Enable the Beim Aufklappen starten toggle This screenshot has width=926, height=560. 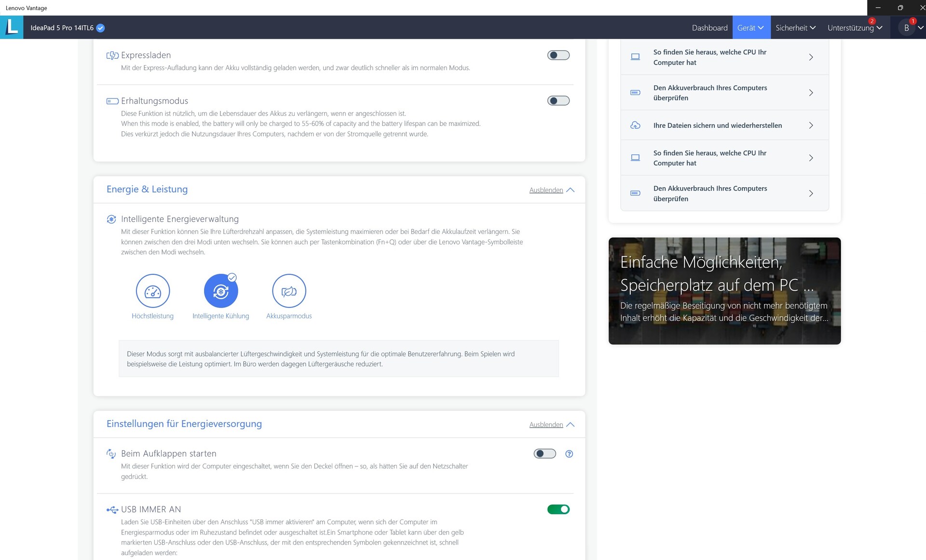point(545,454)
